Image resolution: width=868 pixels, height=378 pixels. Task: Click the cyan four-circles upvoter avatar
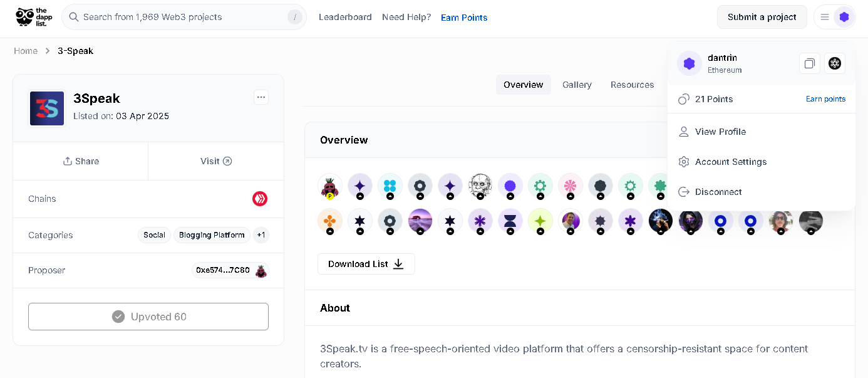click(x=390, y=186)
